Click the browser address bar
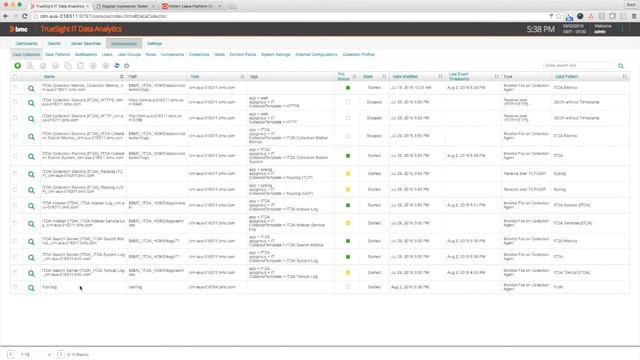Image resolution: width=640 pixels, height=360 pixels. [290, 16]
